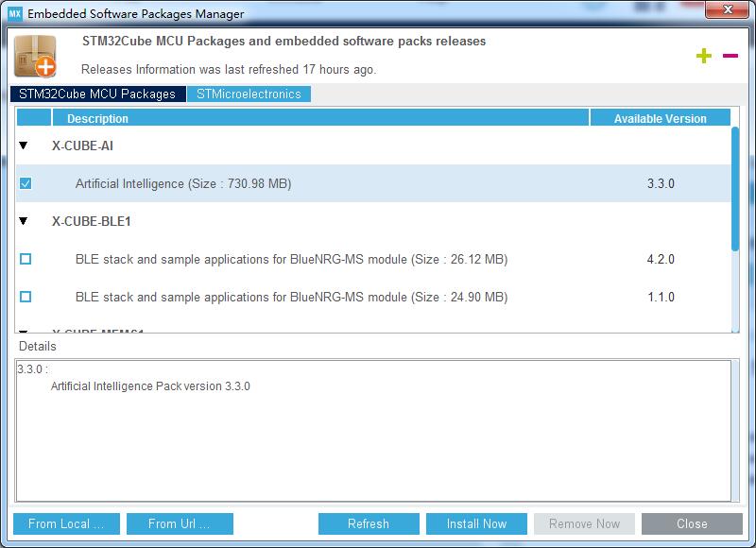Collapse the X-CUBE-MEMS1 group arrow
Viewport: 756px width, 548px height.
click(23, 330)
